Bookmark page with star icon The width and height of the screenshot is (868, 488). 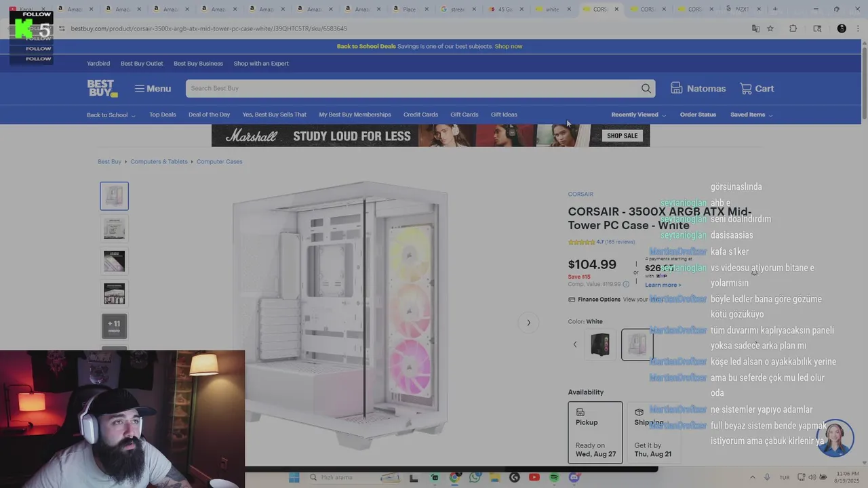(770, 28)
